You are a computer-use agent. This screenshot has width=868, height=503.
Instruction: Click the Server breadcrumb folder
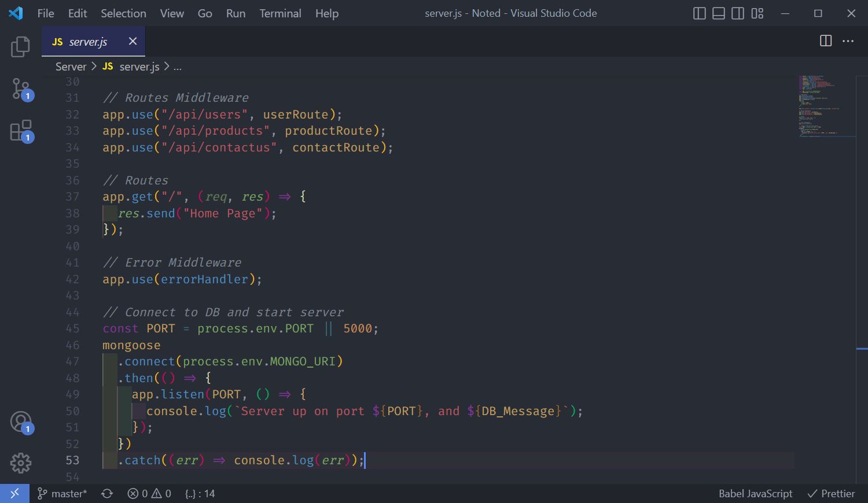click(x=71, y=66)
